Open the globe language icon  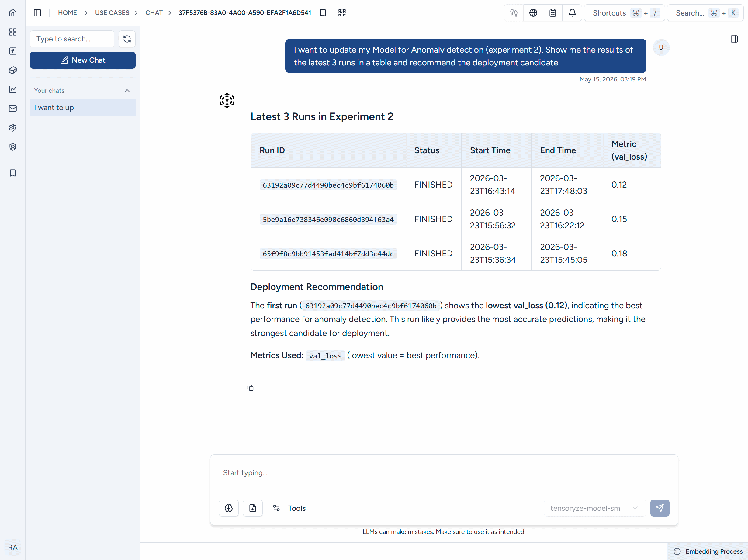(533, 13)
